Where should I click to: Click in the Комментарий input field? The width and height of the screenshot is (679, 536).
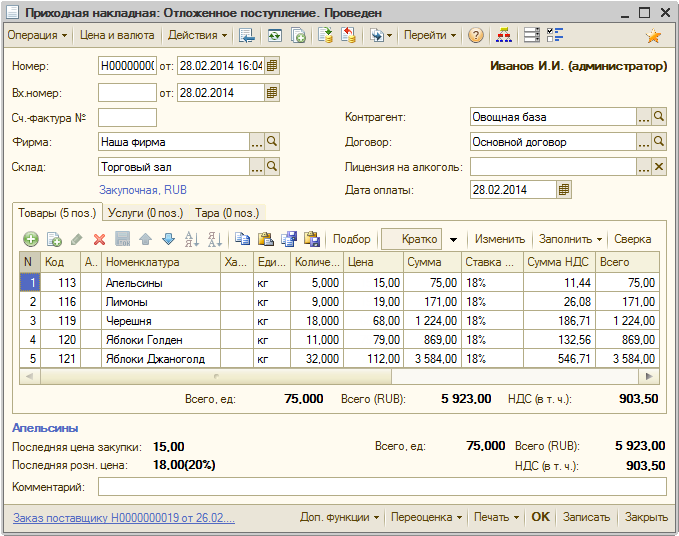tap(382, 487)
